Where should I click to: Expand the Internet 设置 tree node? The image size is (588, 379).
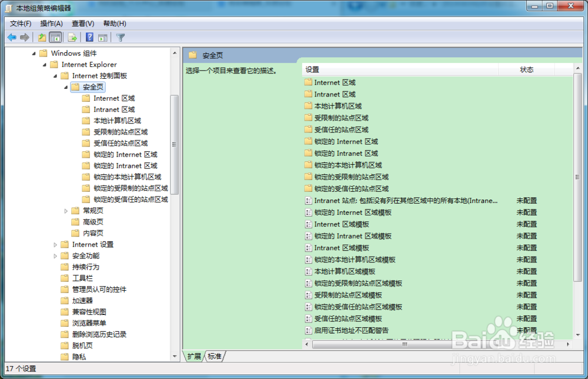click(55, 245)
